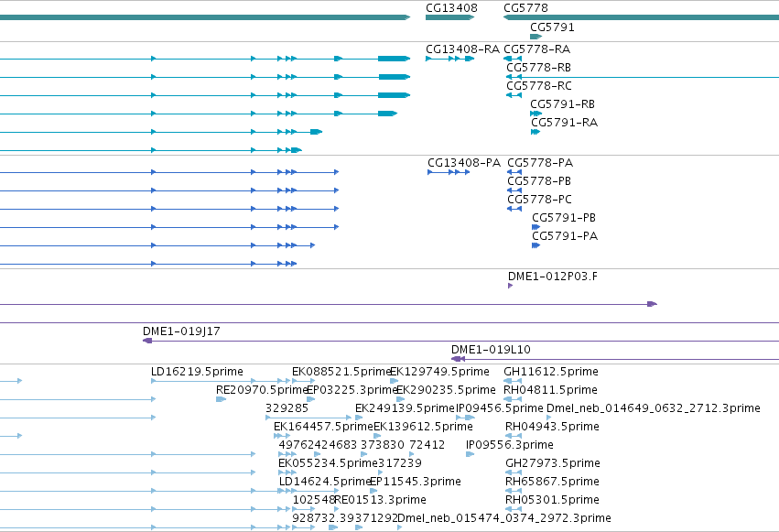Click the 329285 feature label
Image resolution: width=779 pixels, height=532 pixels.
[287, 408]
